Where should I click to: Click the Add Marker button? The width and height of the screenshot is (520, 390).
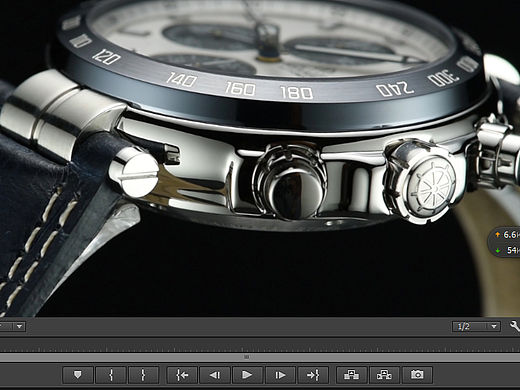coord(78,375)
